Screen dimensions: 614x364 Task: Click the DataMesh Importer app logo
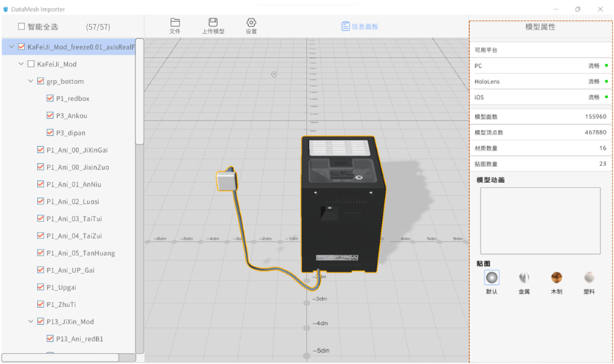[x=5, y=9]
